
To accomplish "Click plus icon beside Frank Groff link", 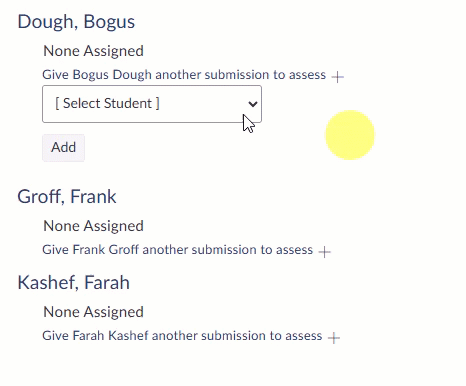I will (324, 252).
